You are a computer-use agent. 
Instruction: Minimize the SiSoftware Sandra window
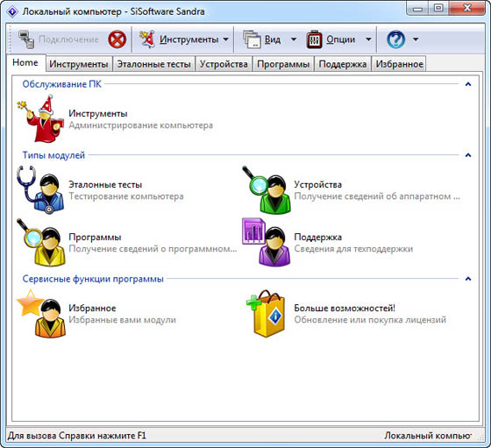(x=417, y=9)
